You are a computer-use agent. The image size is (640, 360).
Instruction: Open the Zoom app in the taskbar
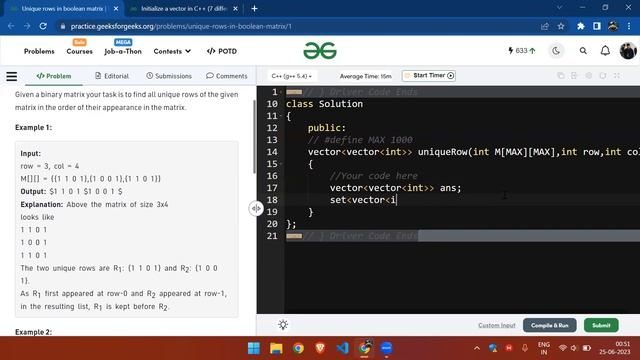point(387,348)
